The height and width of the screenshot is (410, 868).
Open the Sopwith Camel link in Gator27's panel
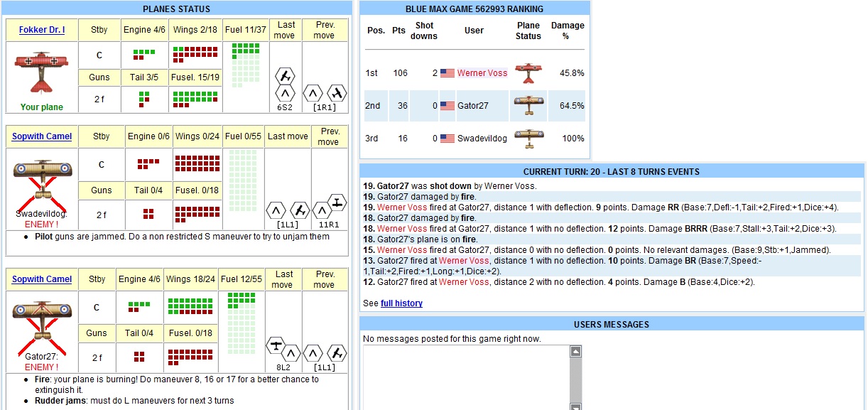[x=42, y=279]
